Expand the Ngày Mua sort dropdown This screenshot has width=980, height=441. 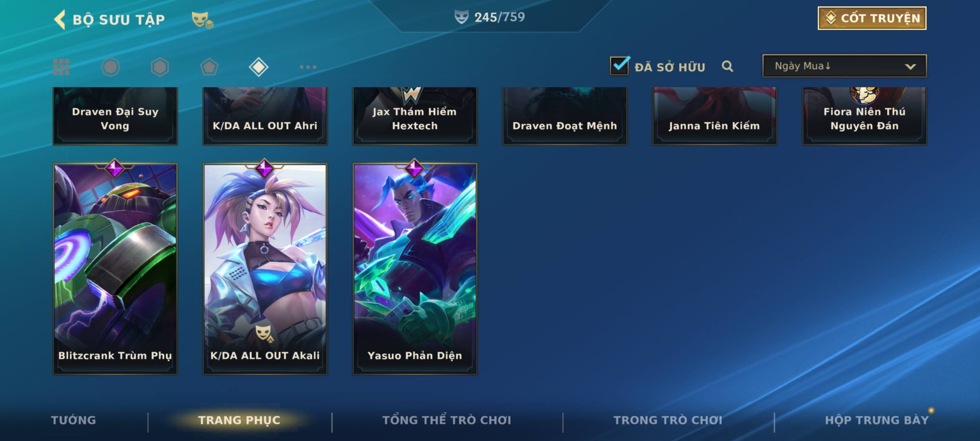pos(844,66)
